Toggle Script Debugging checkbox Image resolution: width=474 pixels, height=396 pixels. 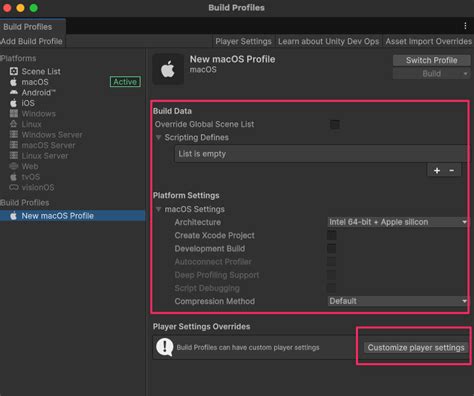point(332,288)
